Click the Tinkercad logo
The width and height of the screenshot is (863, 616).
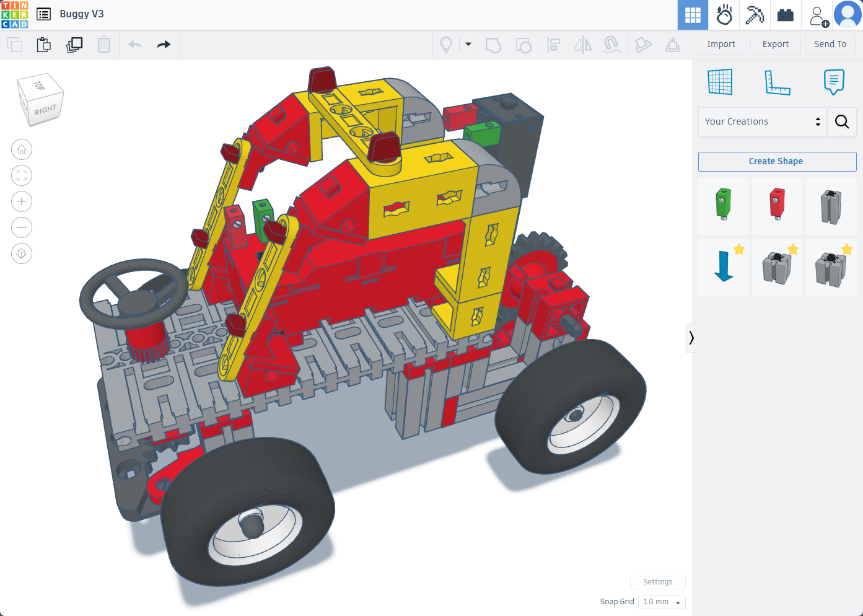14,14
